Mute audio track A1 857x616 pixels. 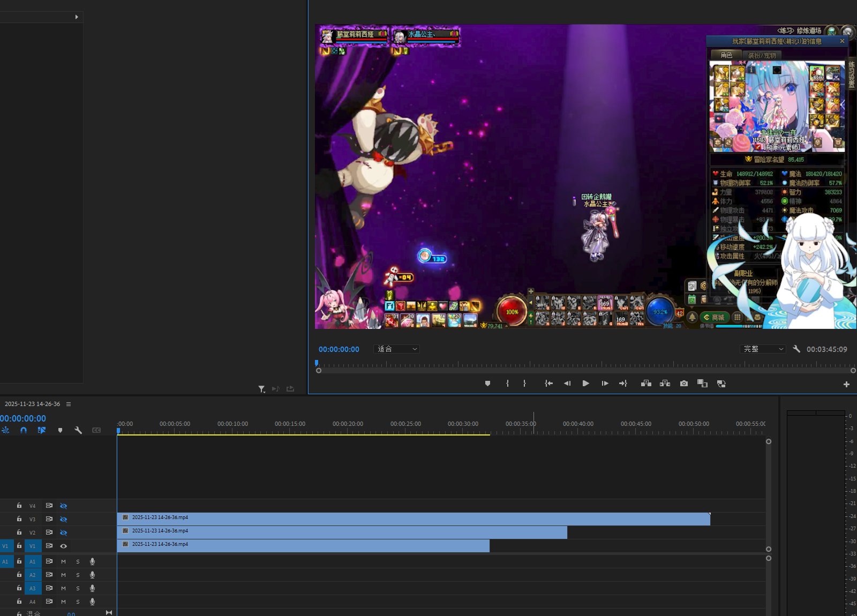tap(63, 561)
